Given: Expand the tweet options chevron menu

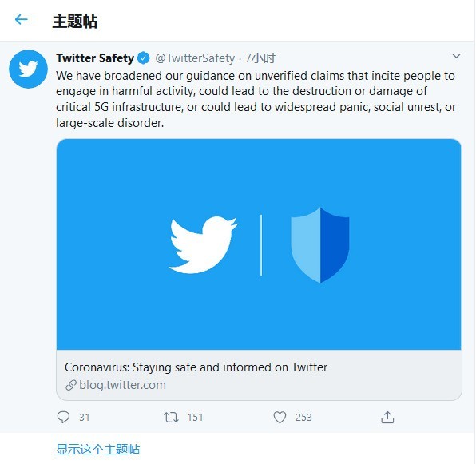Looking at the screenshot, I should (456, 56).
